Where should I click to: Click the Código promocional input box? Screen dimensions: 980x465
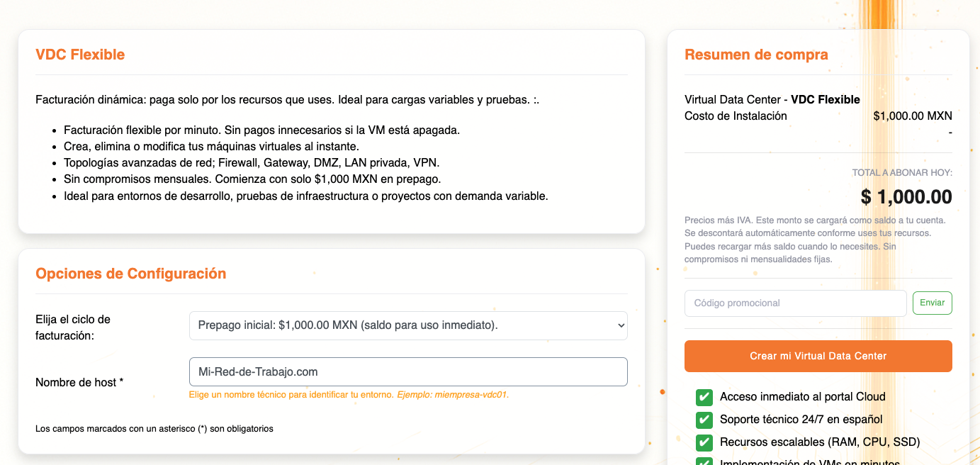point(795,303)
